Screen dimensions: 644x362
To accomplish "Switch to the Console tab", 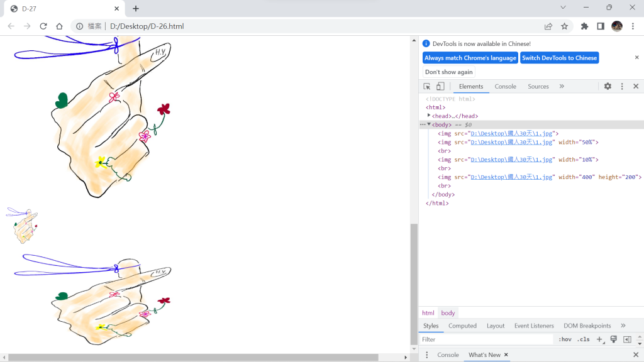I will (x=505, y=86).
